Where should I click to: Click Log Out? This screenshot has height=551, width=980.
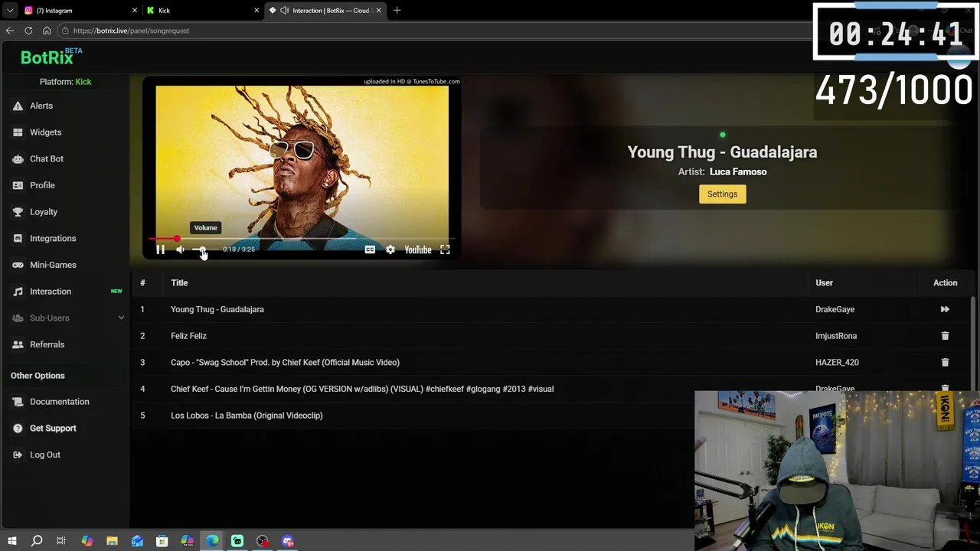[44, 455]
